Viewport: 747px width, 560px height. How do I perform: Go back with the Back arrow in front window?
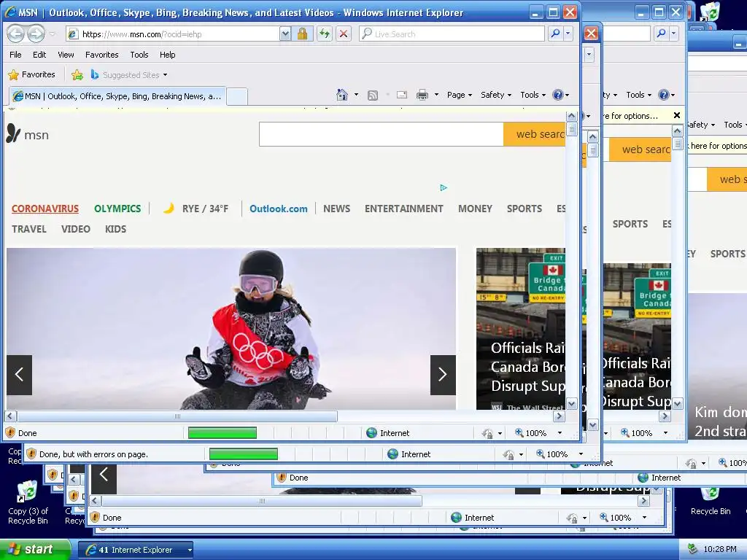click(16, 34)
